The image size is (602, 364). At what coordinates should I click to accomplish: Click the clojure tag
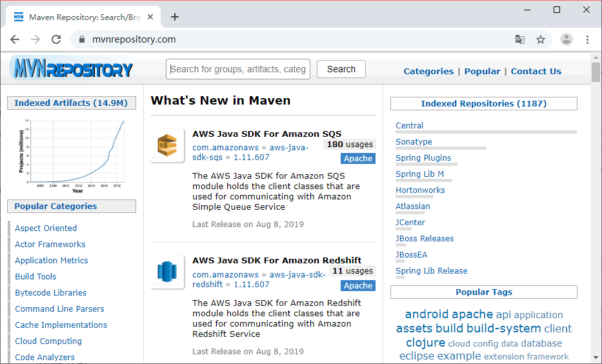pyautogui.click(x=425, y=343)
